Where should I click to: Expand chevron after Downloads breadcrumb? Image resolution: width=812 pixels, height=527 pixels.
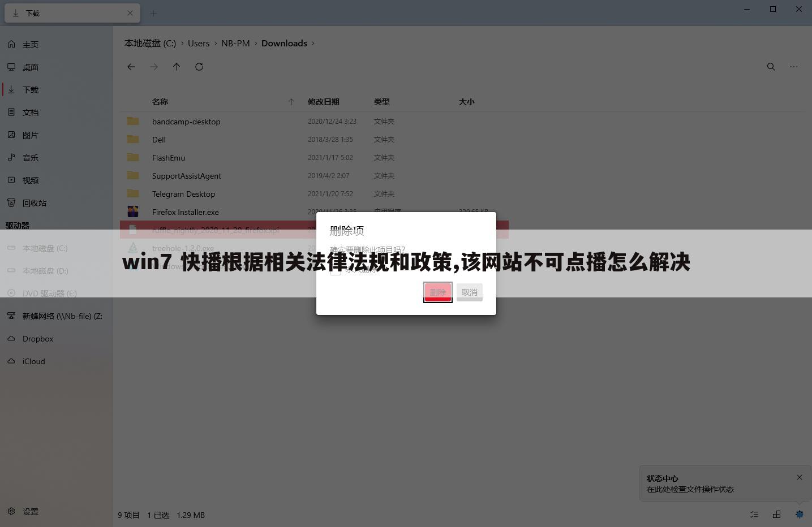(313, 44)
